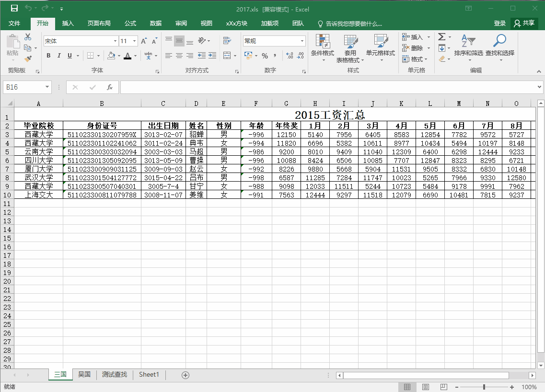Switch to Page Layout view in status bar
This screenshot has width=545, height=392.
coord(426,387)
